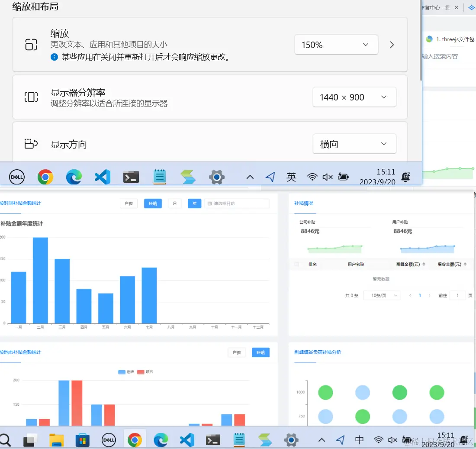Screen dimensions: 476x449
Task: Click the location arrow icon in the bottom taskbar tray
Action: (x=340, y=439)
